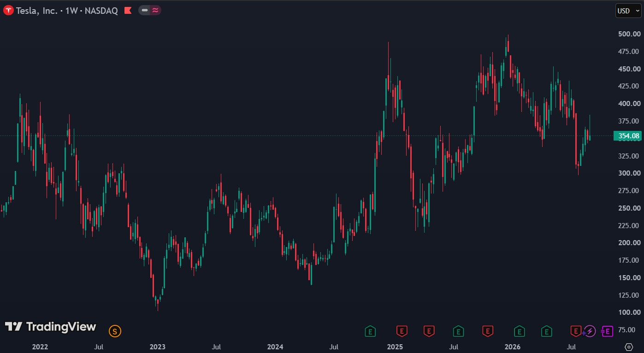The image size is (644, 353).
Task: Click the 125.00 price axis label
Action: point(629,295)
